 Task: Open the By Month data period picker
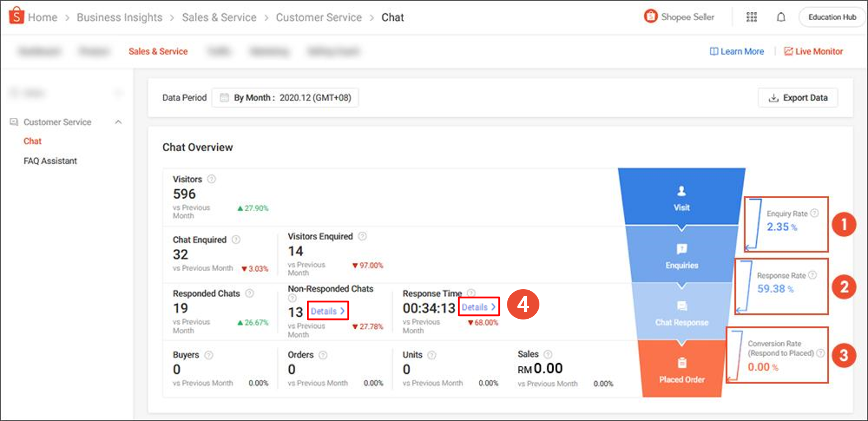[285, 98]
